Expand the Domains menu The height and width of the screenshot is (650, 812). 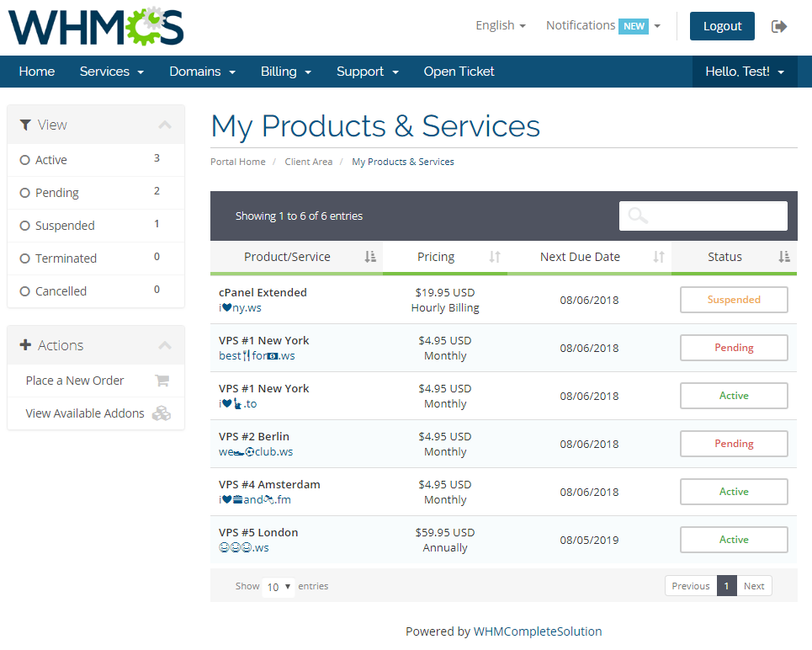tap(203, 72)
